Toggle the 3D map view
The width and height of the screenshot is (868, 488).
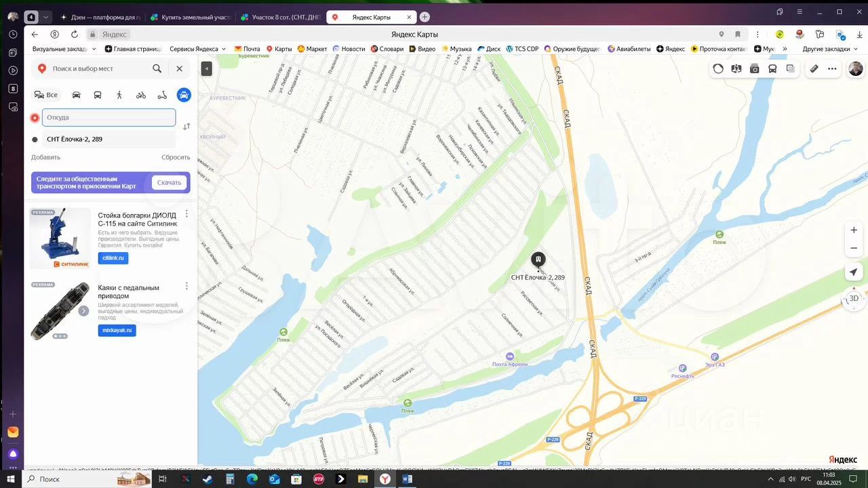(854, 298)
